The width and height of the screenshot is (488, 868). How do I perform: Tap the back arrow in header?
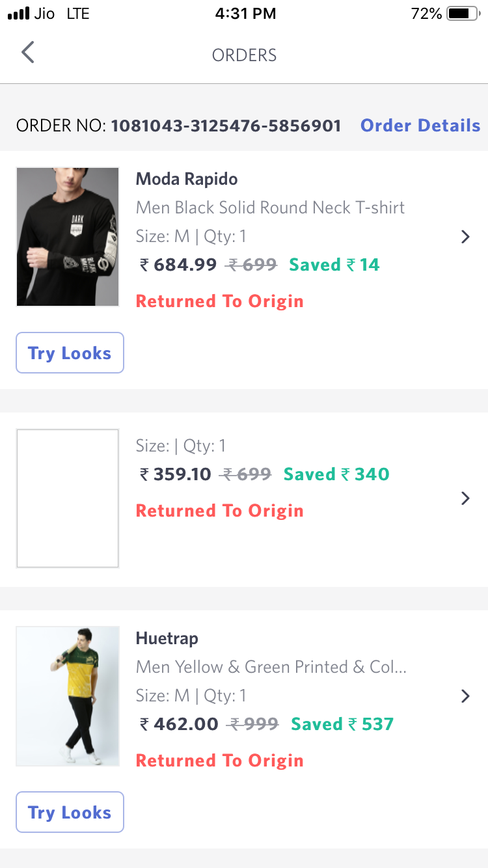[x=27, y=52]
